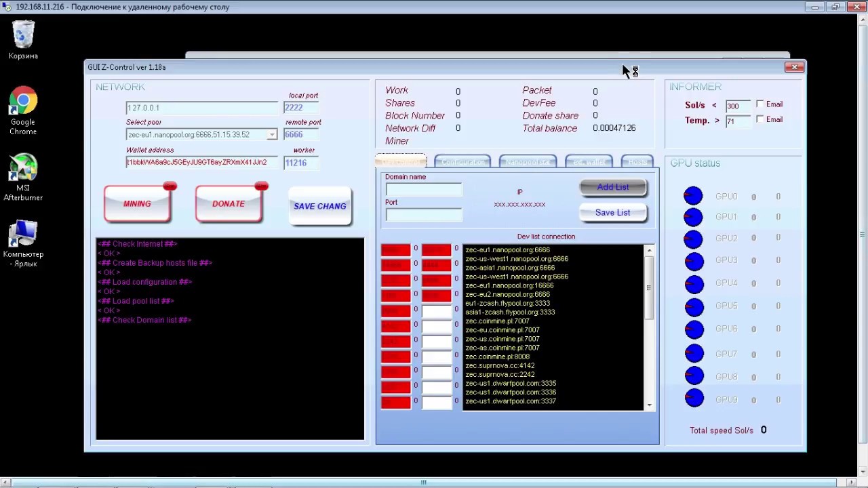Open the MSI Afterburner desktop shortcut

click(23, 178)
